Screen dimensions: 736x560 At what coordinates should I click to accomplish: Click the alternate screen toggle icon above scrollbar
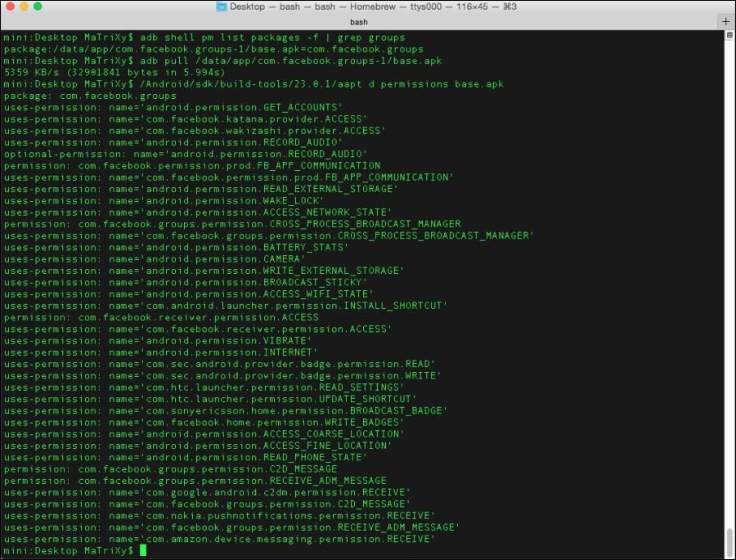[x=729, y=35]
